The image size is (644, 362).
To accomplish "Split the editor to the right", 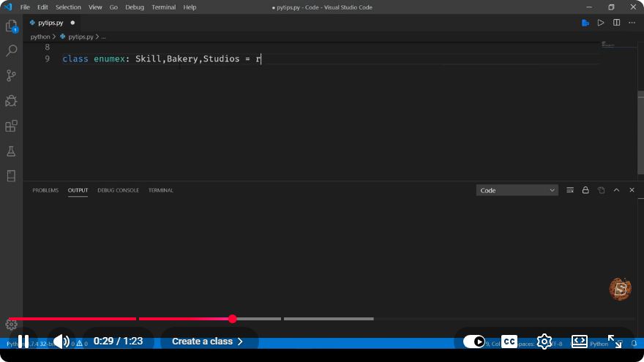I will coord(616,23).
